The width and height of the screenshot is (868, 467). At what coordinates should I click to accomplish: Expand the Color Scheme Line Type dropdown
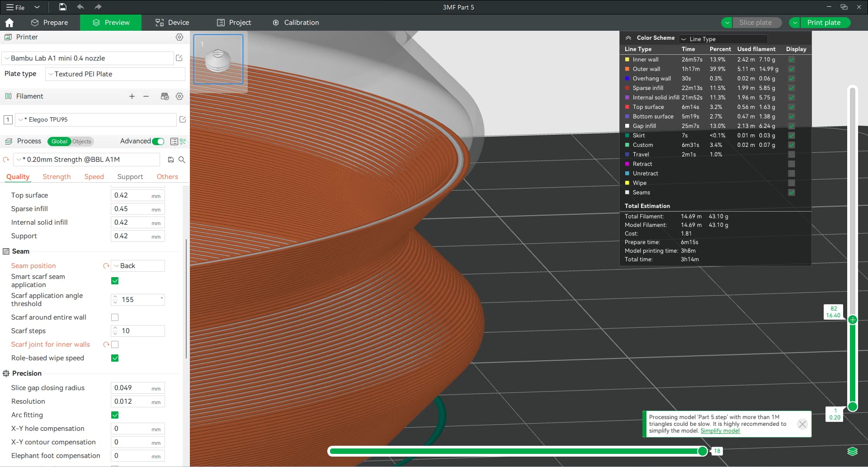[723, 39]
